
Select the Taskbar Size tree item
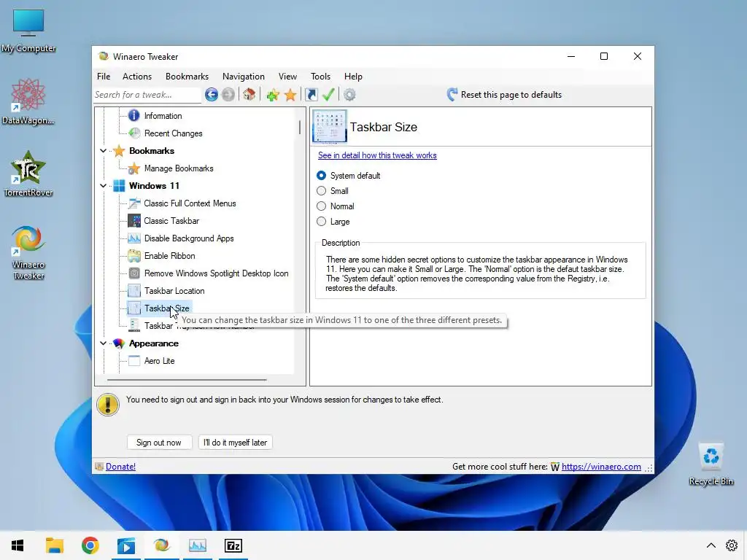(167, 308)
